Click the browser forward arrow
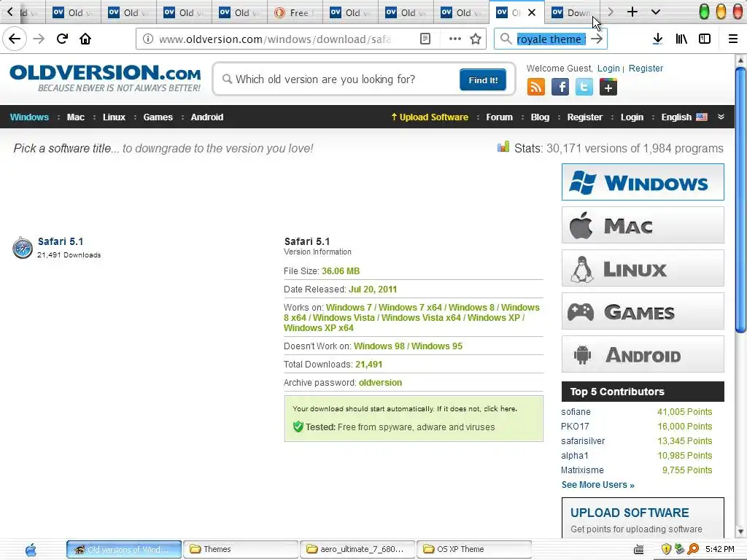 click(x=39, y=39)
